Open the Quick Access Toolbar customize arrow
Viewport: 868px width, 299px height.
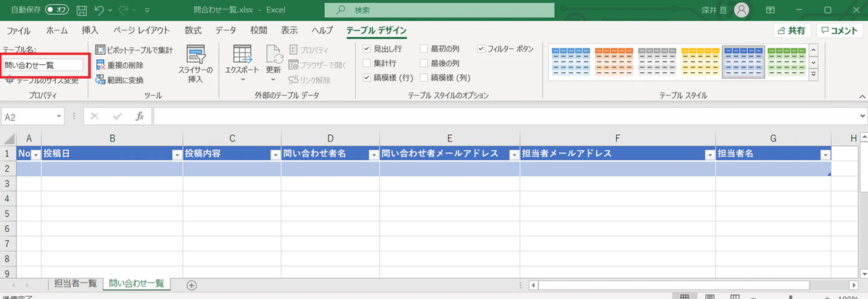[x=148, y=11]
